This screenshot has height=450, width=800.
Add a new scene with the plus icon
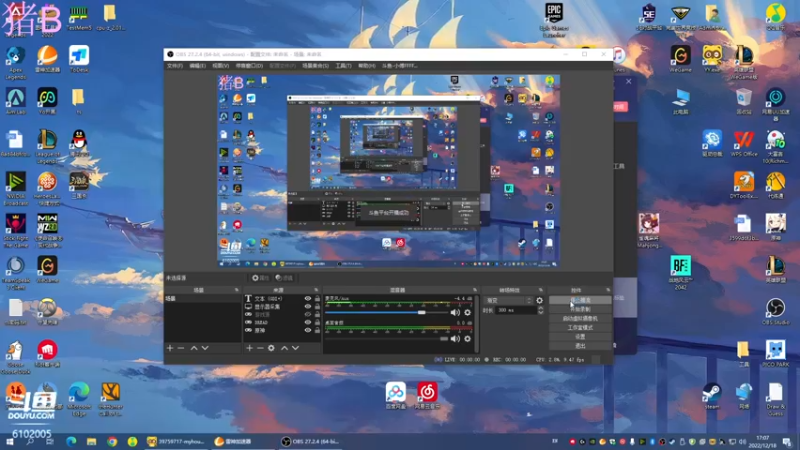tap(170, 348)
